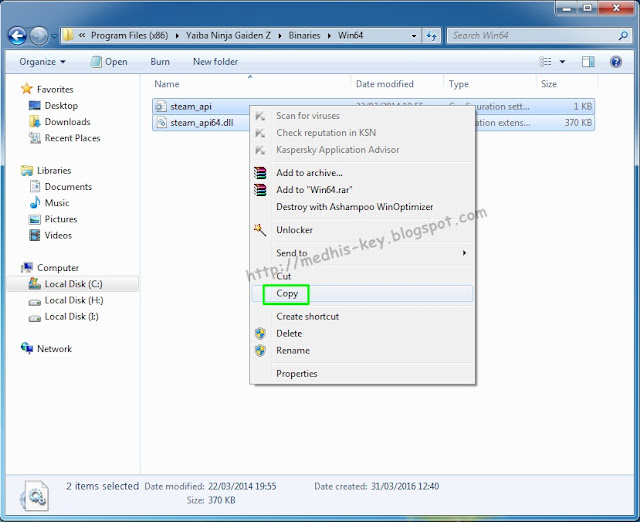Expand the Send to submenu

pos(362,253)
